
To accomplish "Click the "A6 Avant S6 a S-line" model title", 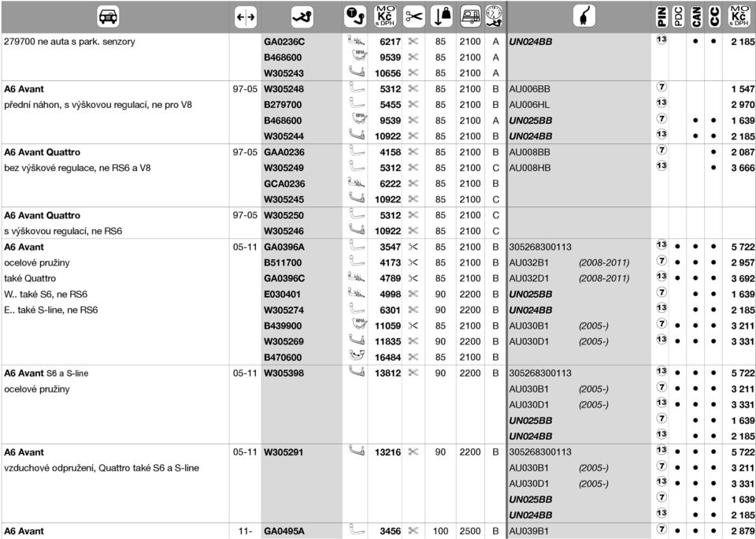I will (x=46, y=373).
